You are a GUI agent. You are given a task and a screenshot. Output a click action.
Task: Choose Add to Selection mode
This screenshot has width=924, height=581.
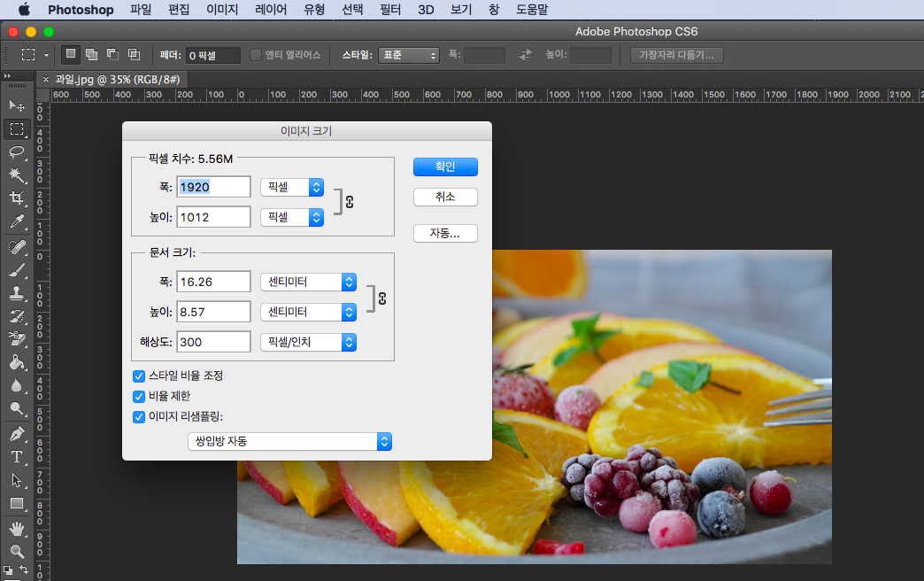pyautogui.click(x=91, y=54)
